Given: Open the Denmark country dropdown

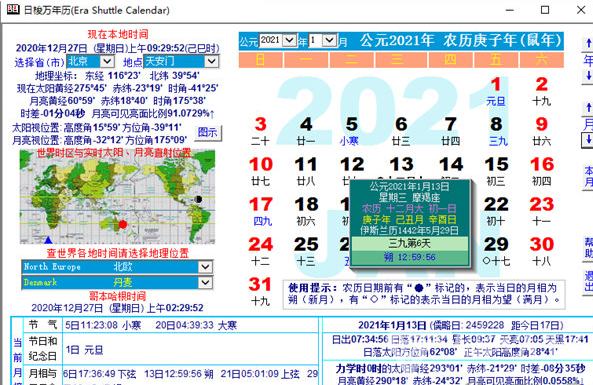Looking at the screenshot, I should pyautogui.click(x=205, y=283).
